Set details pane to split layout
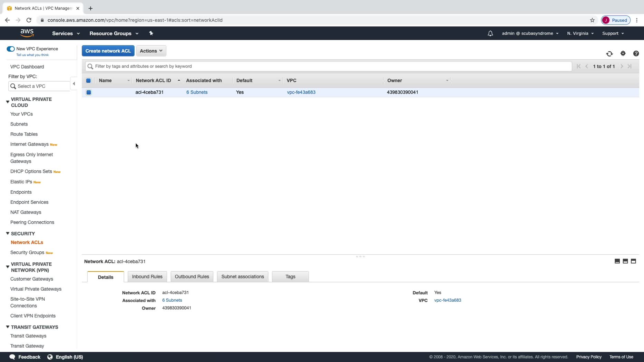This screenshot has width=644, height=362. click(x=625, y=261)
